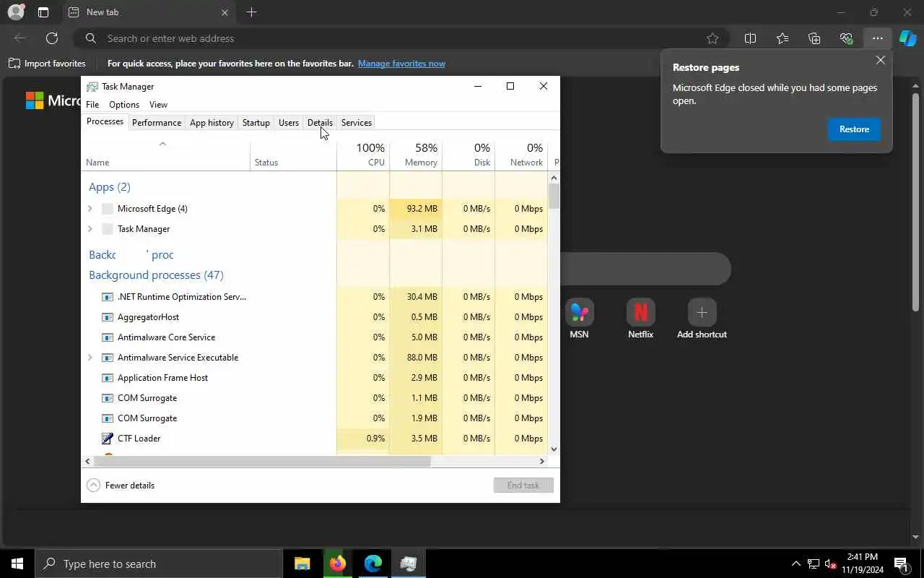Viewport: 924px width, 578px height.
Task: Open Edge split screen icon
Action: pyautogui.click(x=750, y=38)
